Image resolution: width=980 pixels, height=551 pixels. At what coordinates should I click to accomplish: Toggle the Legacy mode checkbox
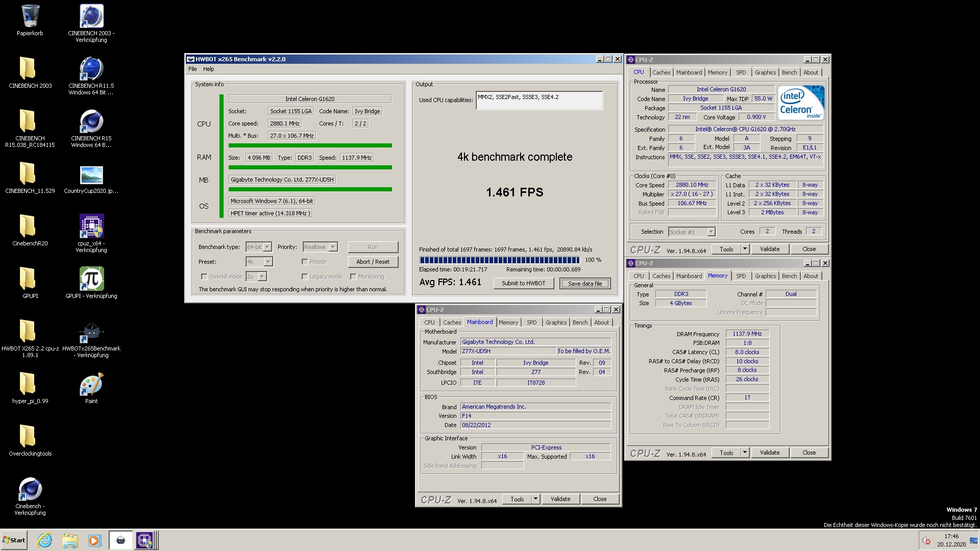305,277
